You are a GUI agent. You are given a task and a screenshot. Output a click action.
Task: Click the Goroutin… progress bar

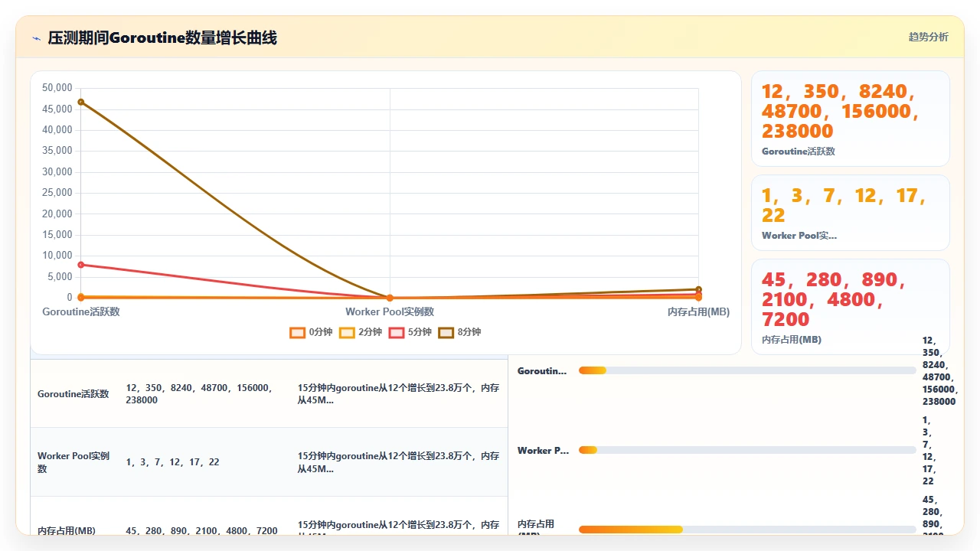pos(747,370)
